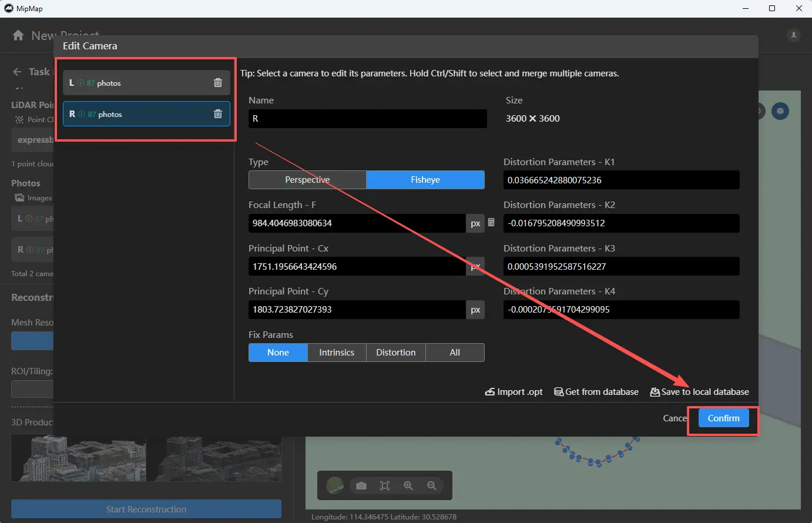Viewport: 812px width, 523px height.
Task: Zoom out on the map view
Action: click(x=432, y=485)
